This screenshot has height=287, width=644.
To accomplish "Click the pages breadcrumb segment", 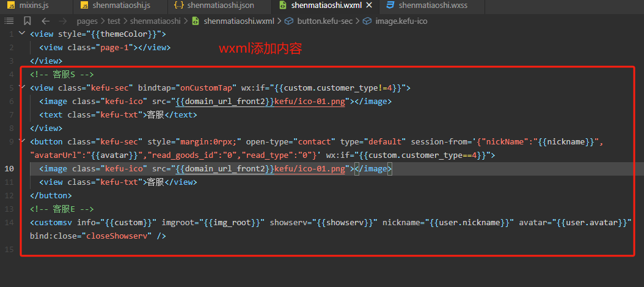I will click(87, 21).
